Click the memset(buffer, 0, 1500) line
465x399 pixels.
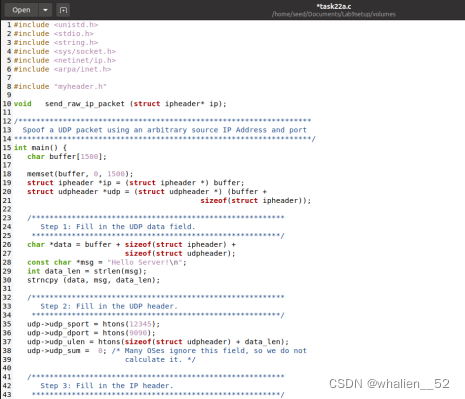pos(80,174)
